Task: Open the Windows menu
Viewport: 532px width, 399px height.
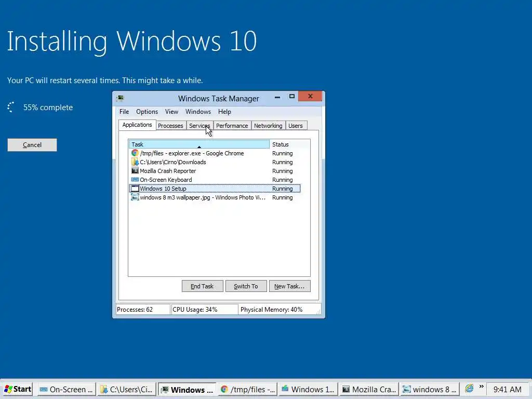Action: 198,112
